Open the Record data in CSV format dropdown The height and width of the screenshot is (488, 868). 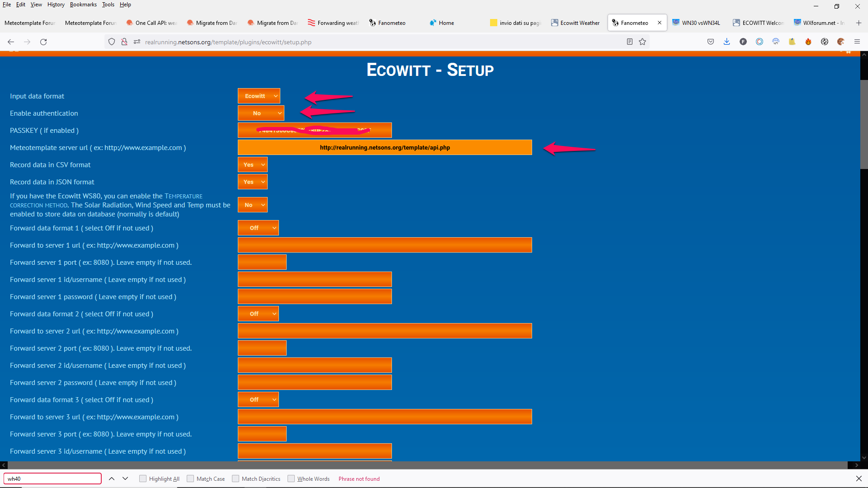tap(253, 164)
